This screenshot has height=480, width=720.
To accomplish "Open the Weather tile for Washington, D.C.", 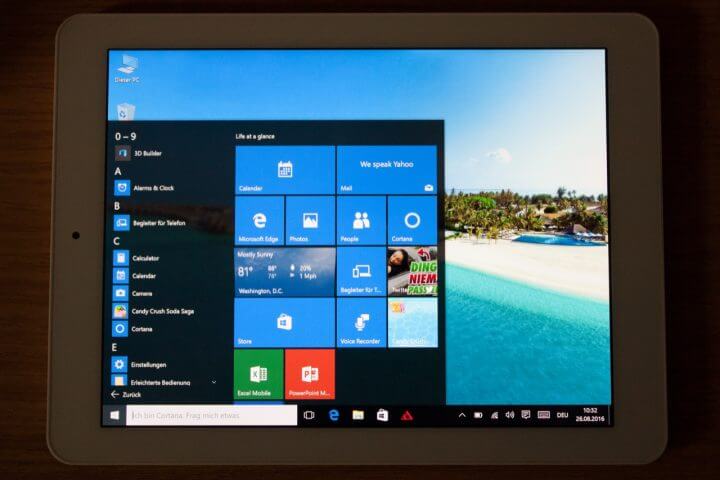I will [x=284, y=272].
